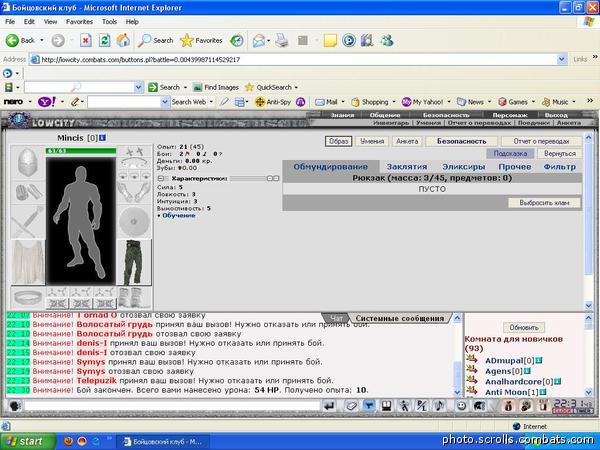Switch to the Эликсиры tab

pyautogui.click(x=463, y=167)
